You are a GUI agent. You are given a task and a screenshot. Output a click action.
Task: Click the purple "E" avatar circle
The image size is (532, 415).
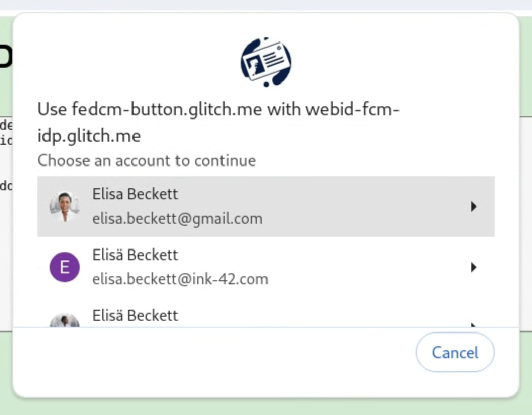pos(64,267)
